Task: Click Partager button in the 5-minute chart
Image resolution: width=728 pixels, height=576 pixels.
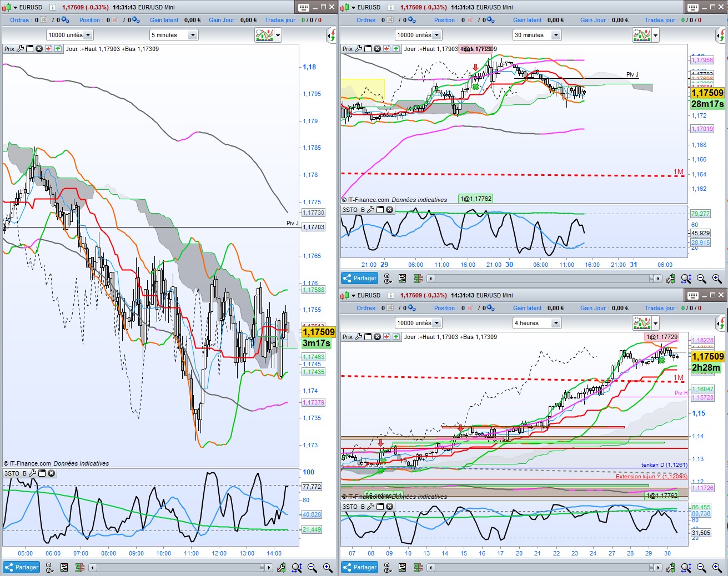Action: pyautogui.click(x=22, y=567)
